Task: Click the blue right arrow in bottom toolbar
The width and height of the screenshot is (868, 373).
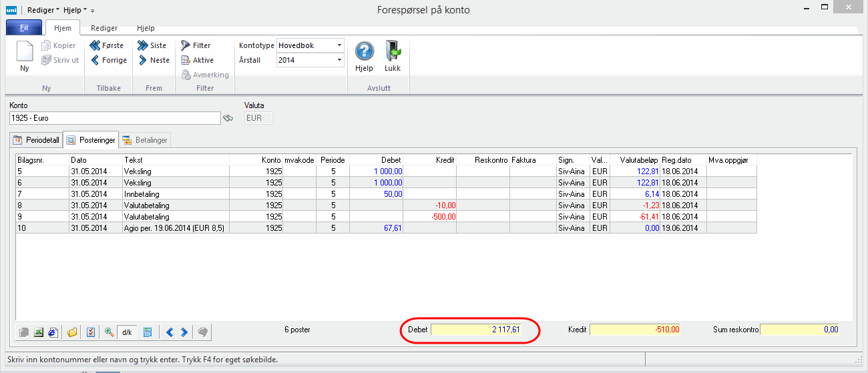Action: tap(184, 332)
